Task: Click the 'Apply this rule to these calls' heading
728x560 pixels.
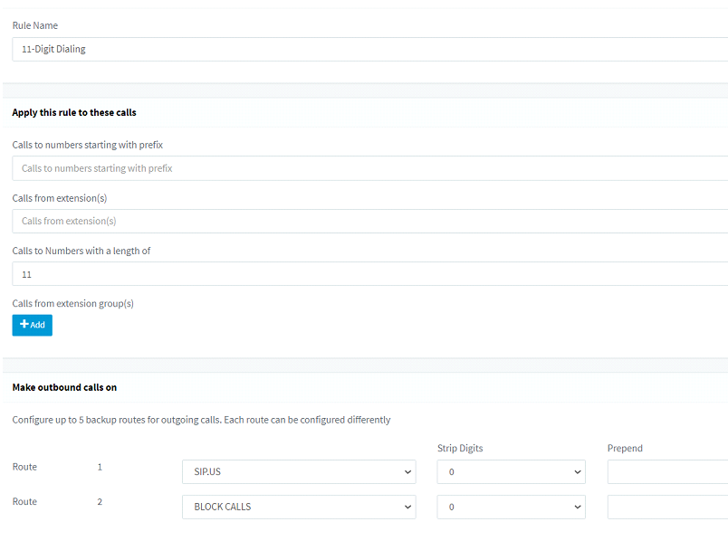Action: (74, 112)
